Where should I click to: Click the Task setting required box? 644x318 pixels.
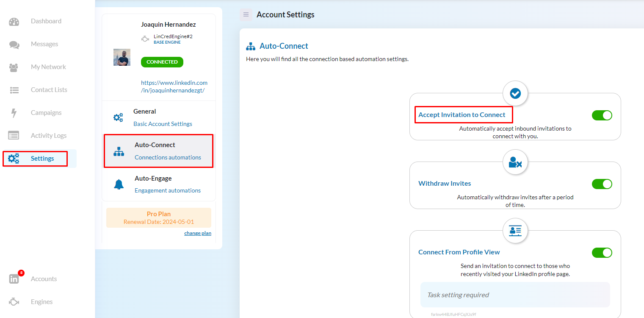(515, 295)
